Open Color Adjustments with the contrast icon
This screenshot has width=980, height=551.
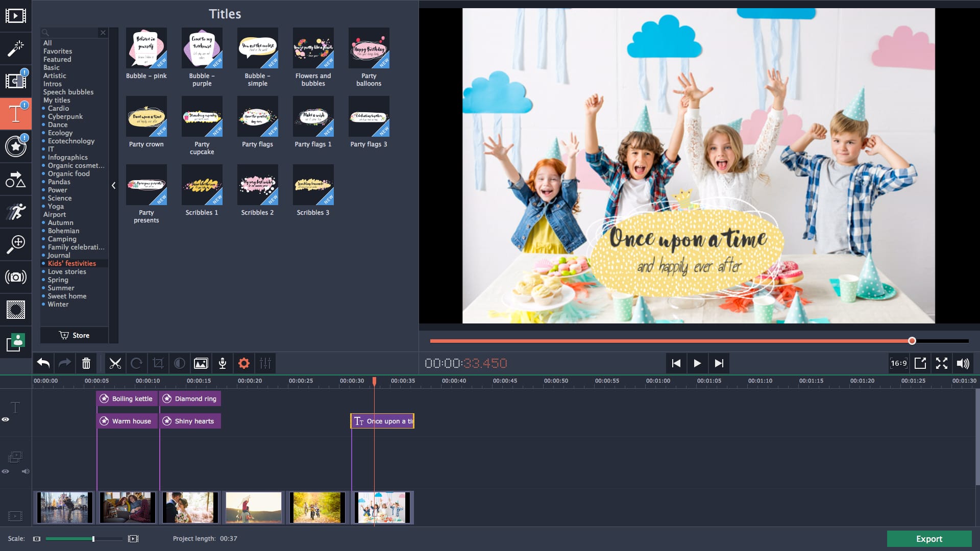click(179, 363)
